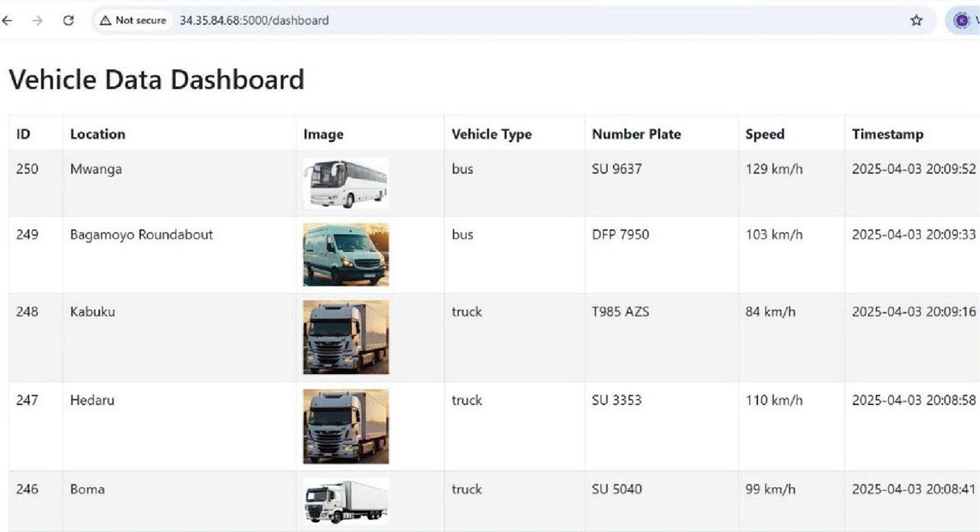This screenshot has width=980, height=532.
Task: Click the Location column header
Action: click(x=97, y=134)
